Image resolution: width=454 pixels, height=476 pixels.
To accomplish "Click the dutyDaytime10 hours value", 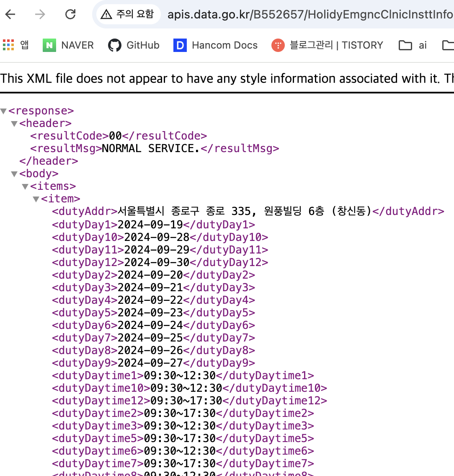I will tap(186, 388).
